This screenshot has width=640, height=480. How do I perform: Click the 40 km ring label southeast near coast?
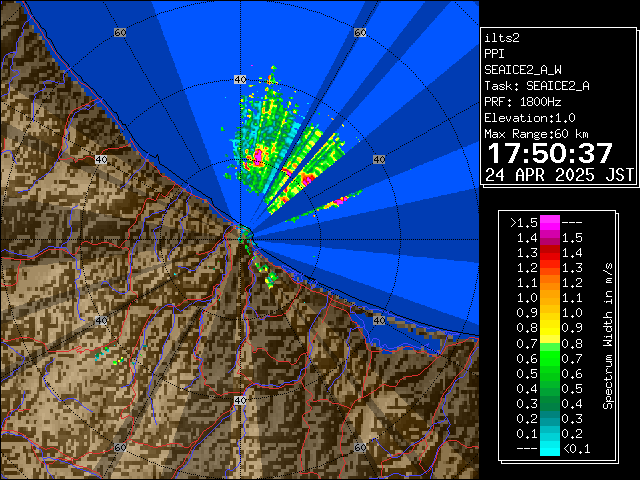379,320
